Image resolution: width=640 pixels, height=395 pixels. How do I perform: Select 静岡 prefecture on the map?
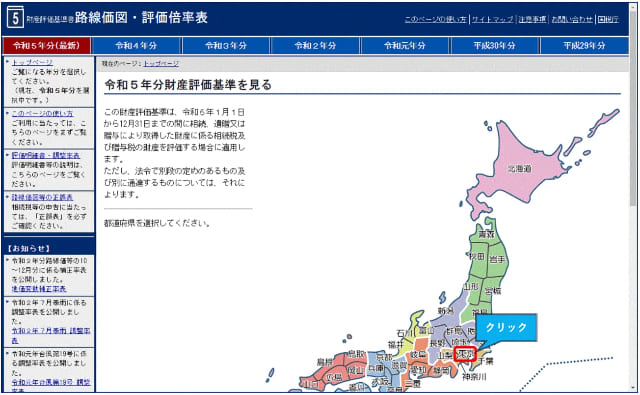[441, 371]
